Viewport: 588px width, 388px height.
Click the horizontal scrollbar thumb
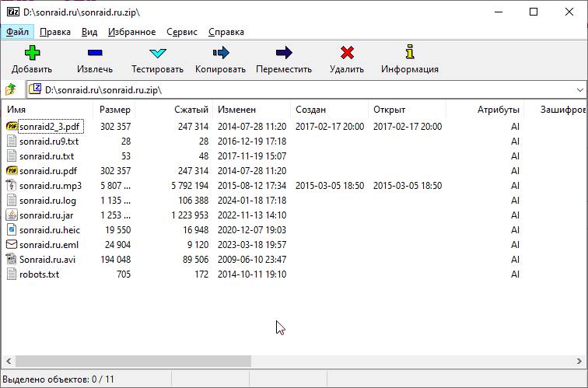pyautogui.click(x=133, y=362)
